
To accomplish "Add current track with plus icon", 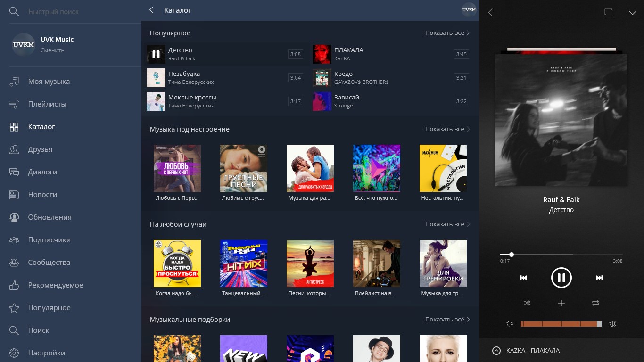I will point(561,303).
